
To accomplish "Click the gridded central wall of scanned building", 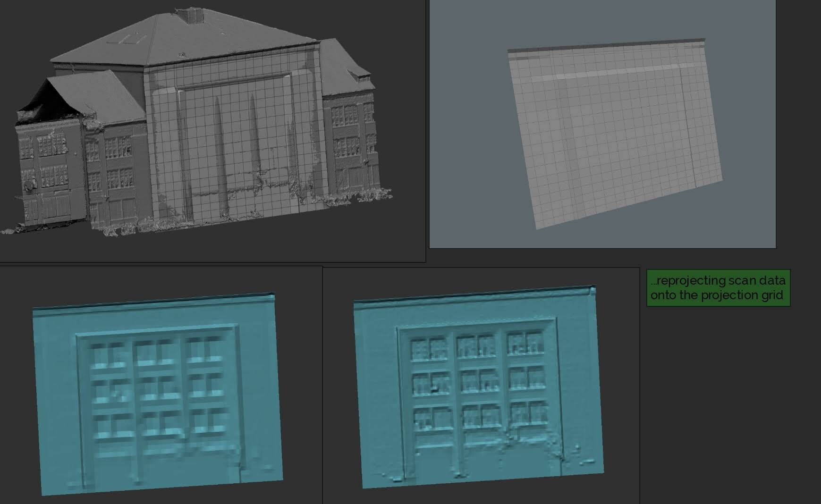I will point(236,142).
